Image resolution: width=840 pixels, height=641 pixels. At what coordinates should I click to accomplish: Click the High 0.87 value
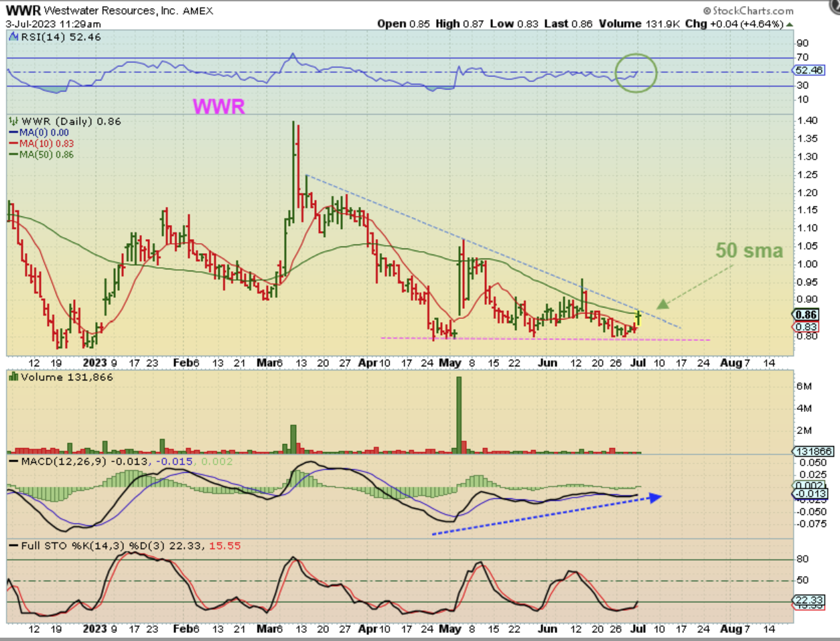coord(460,24)
